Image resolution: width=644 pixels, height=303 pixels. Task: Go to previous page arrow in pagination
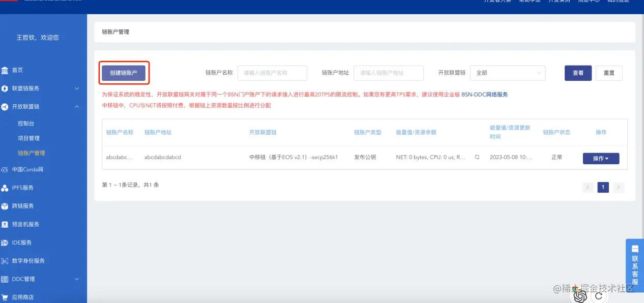(588, 187)
